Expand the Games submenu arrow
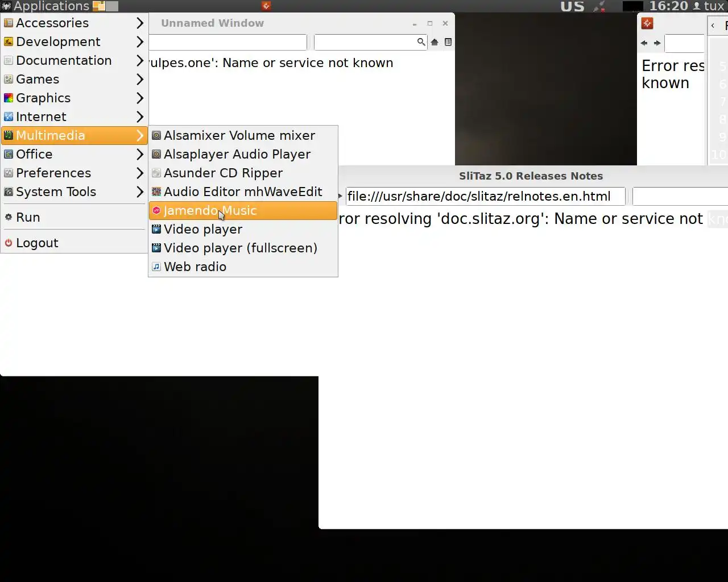The image size is (728, 582). 140,80
